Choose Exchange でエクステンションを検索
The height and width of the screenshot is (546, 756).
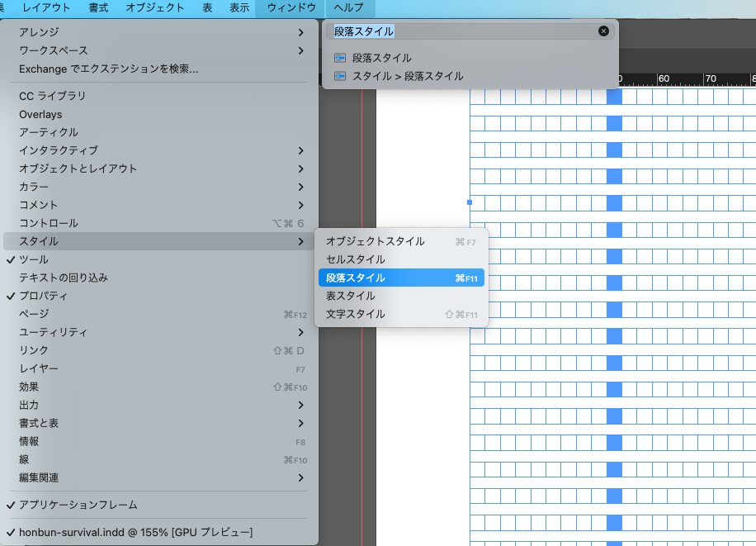tap(161, 69)
